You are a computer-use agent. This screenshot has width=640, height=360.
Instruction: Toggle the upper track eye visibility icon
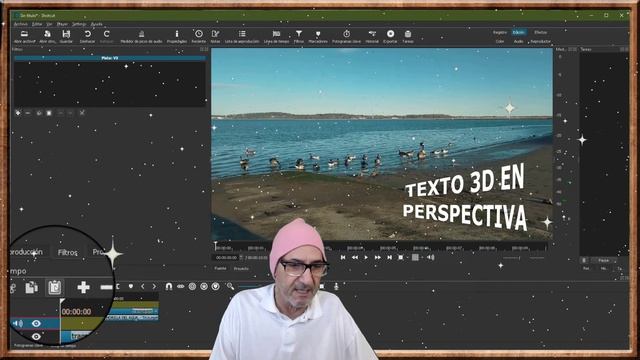pos(36,324)
